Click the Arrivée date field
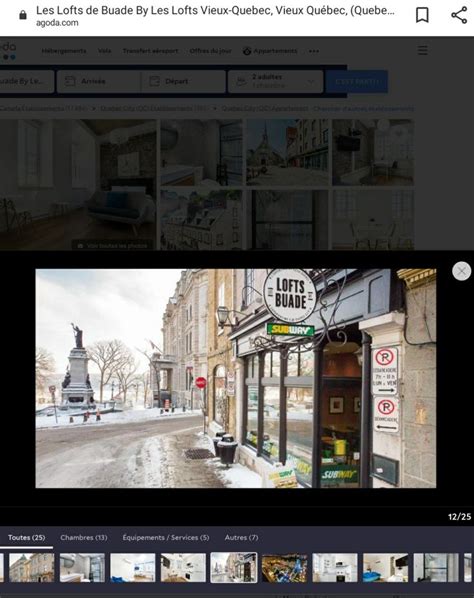The height and width of the screenshot is (598, 474). [99, 81]
